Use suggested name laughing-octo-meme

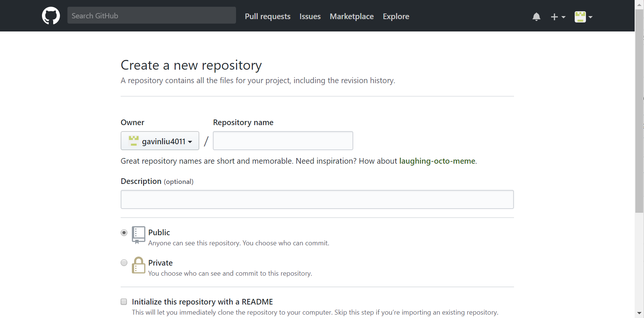[437, 161]
